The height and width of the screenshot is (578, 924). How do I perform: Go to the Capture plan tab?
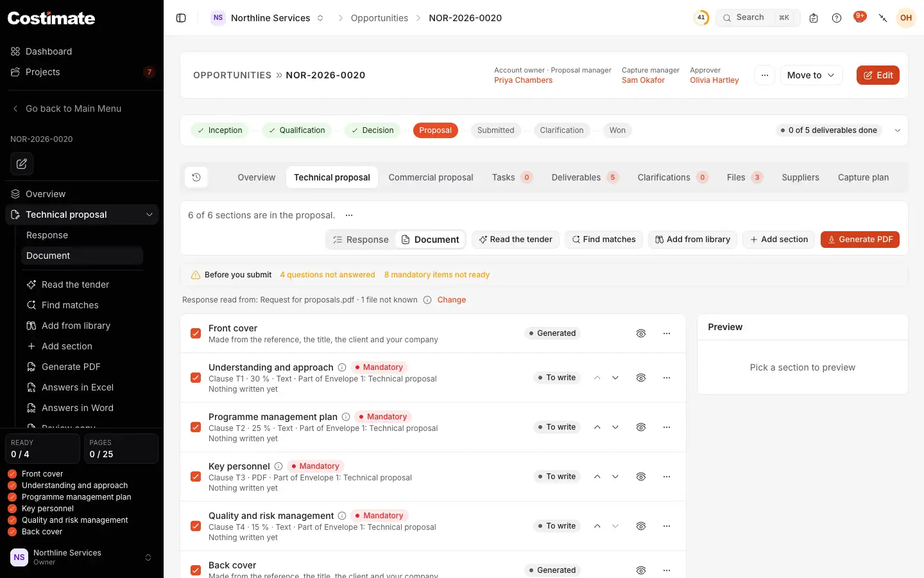pyautogui.click(x=863, y=177)
